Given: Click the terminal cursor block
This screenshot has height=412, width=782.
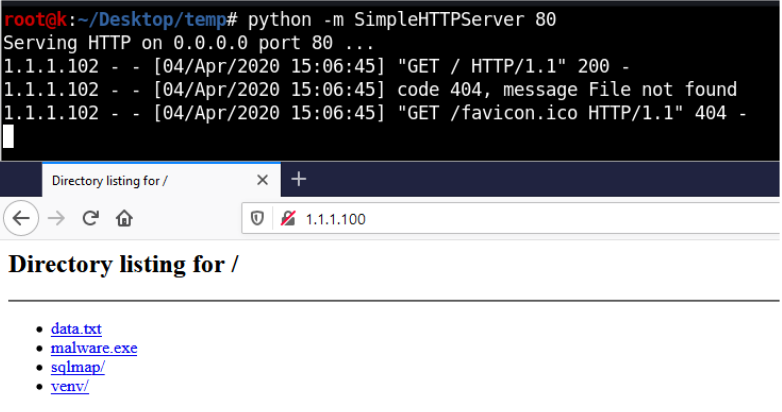Looking at the screenshot, I should click(8, 136).
